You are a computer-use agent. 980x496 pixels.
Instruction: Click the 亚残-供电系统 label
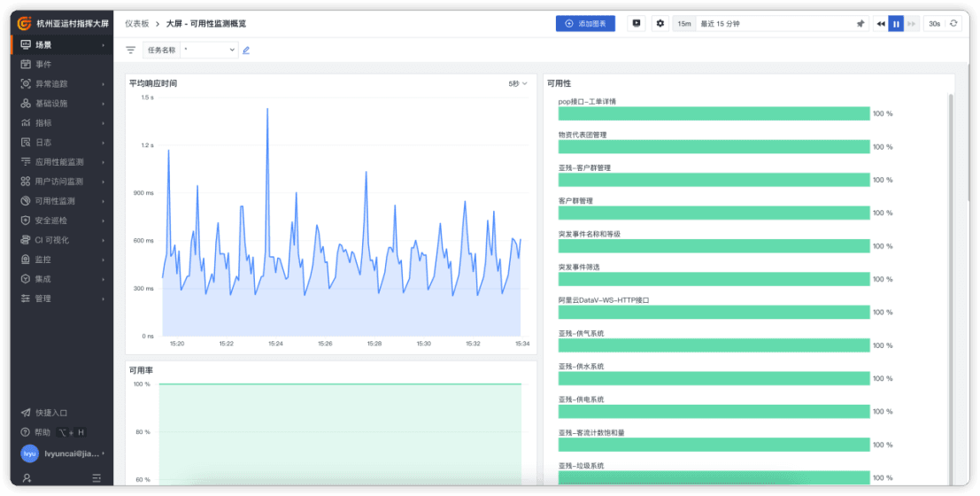pos(582,399)
